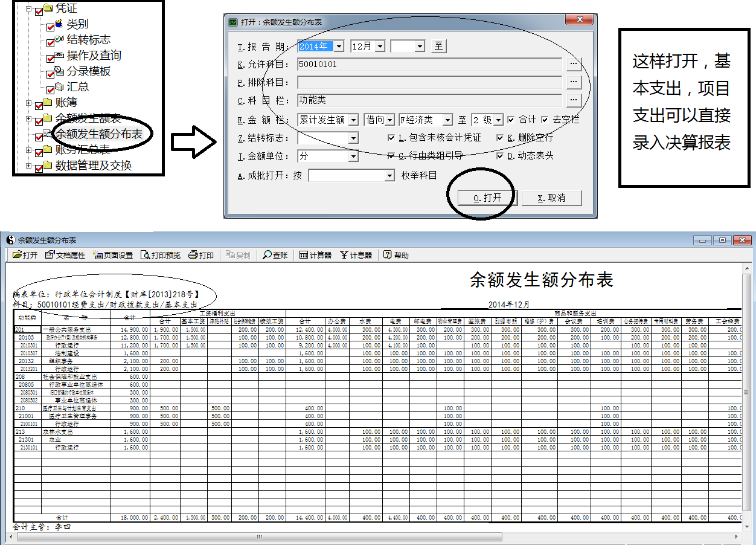756x545 pixels.
Task: Click the 页面设置 page setup icon
Action: [x=98, y=255]
